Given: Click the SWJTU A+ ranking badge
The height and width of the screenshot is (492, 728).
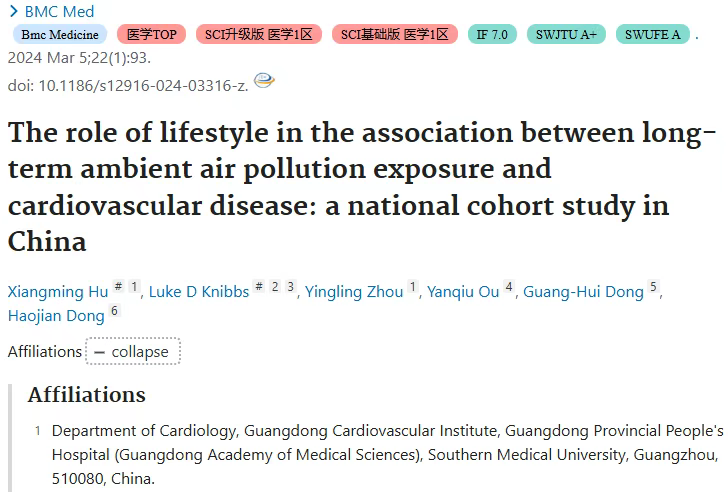Looking at the screenshot, I should coord(566,34).
